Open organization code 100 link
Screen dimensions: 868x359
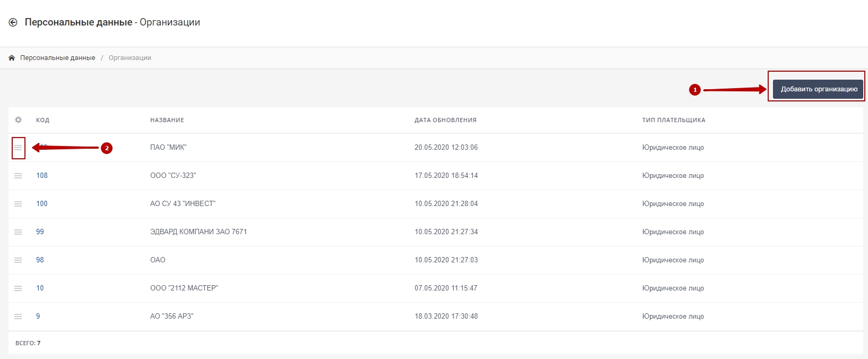pyautogui.click(x=42, y=204)
